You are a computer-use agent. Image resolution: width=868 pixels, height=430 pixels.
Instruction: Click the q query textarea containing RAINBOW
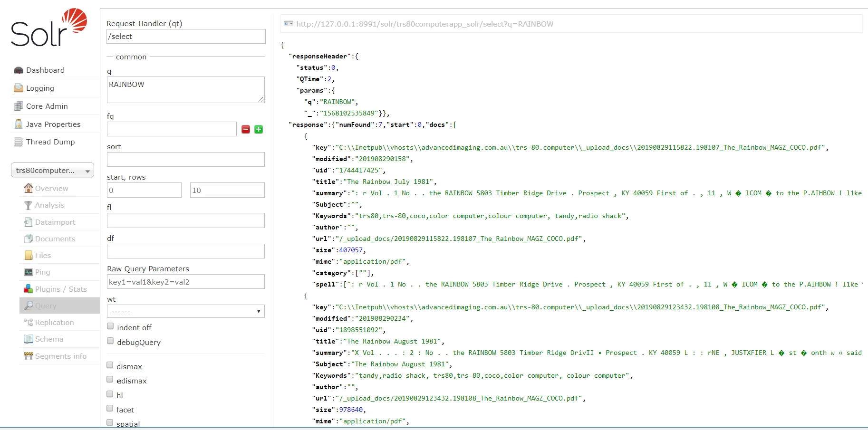[x=186, y=90]
